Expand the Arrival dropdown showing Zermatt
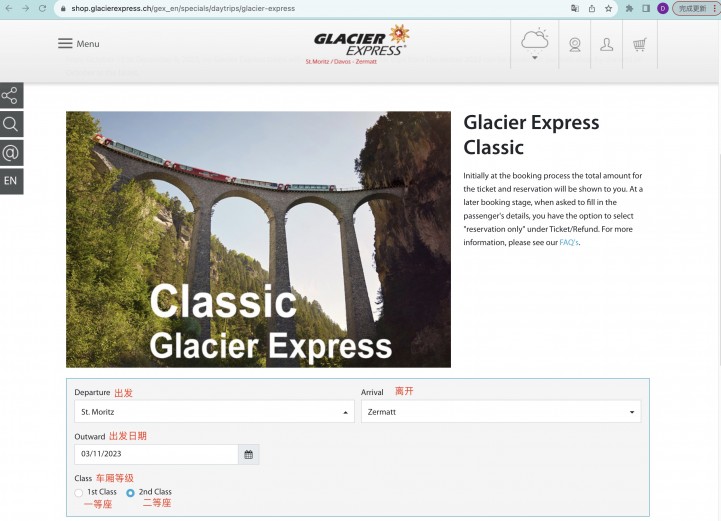 coord(501,412)
